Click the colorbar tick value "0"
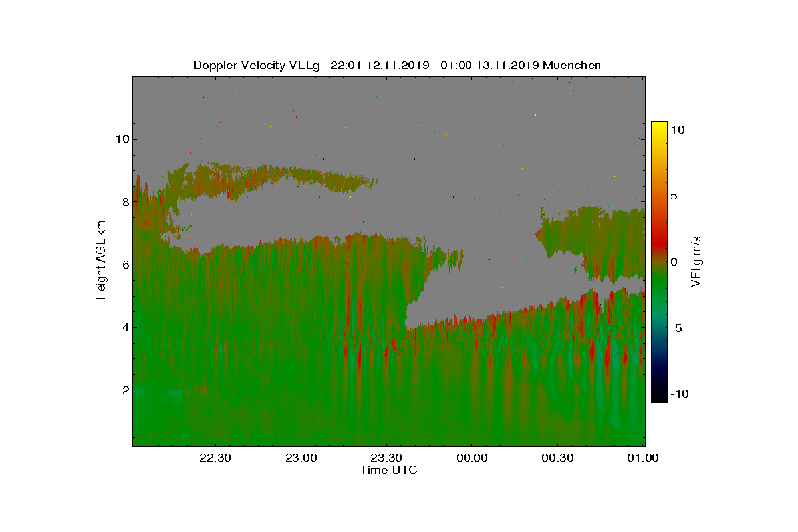798x532 pixels. click(674, 262)
